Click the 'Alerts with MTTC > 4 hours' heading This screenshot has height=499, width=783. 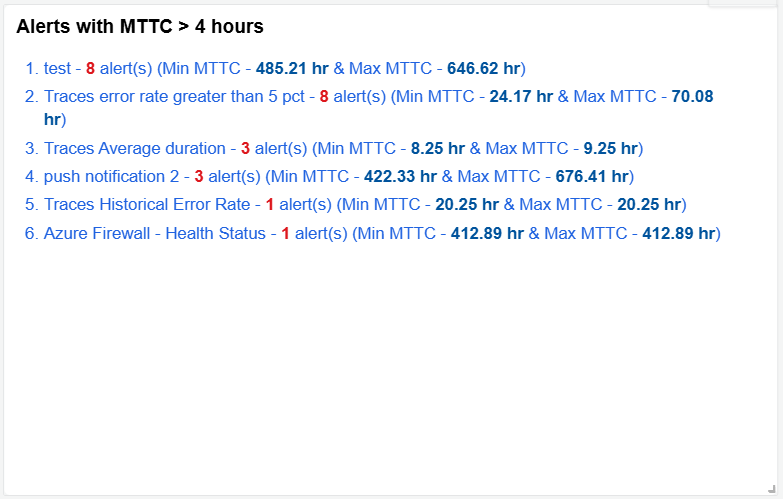coord(140,27)
